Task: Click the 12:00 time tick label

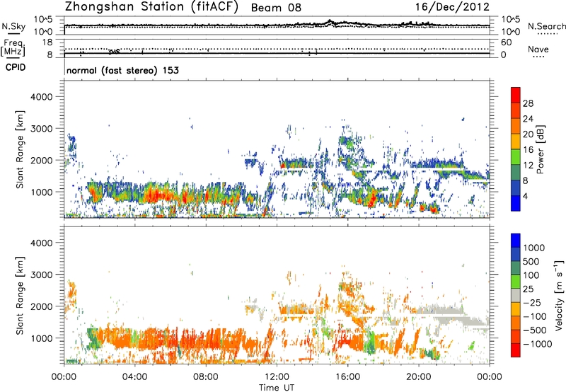Action: pos(277,377)
